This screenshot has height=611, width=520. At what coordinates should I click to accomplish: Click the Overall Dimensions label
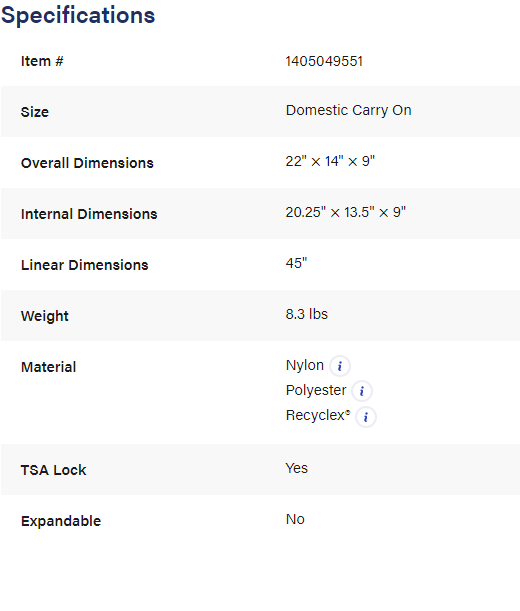[87, 163]
